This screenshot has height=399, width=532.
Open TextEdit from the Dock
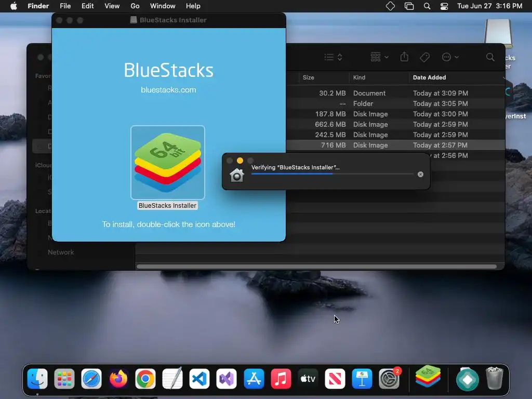click(172, 379)
